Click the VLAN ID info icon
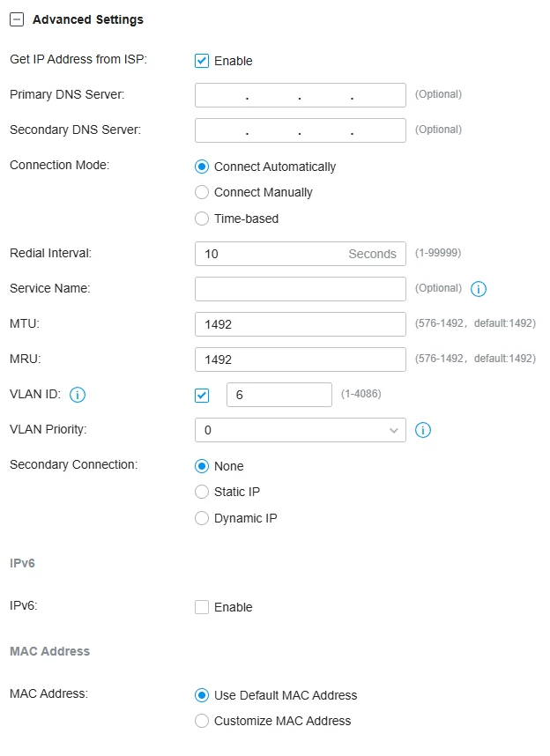This screenshot has width=550, height=756. tap(77, 395)
